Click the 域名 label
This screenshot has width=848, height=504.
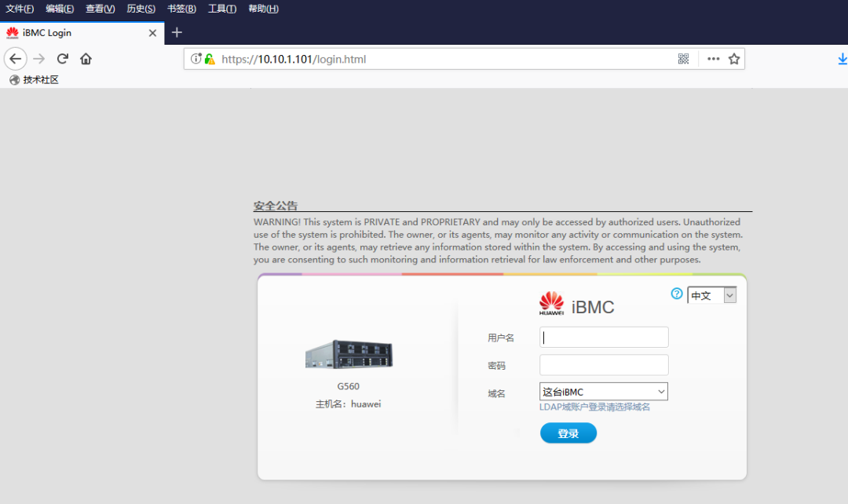click(496, 393)
